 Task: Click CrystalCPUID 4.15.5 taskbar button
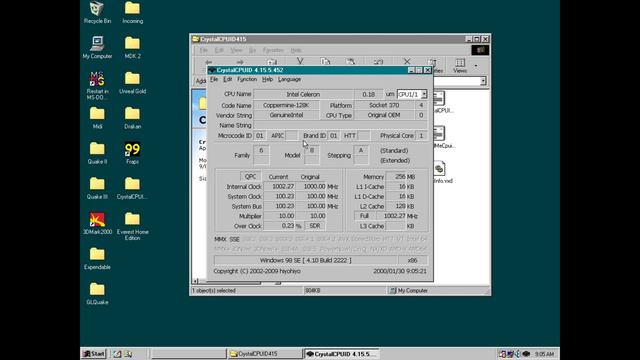click(x=342, y=354)
